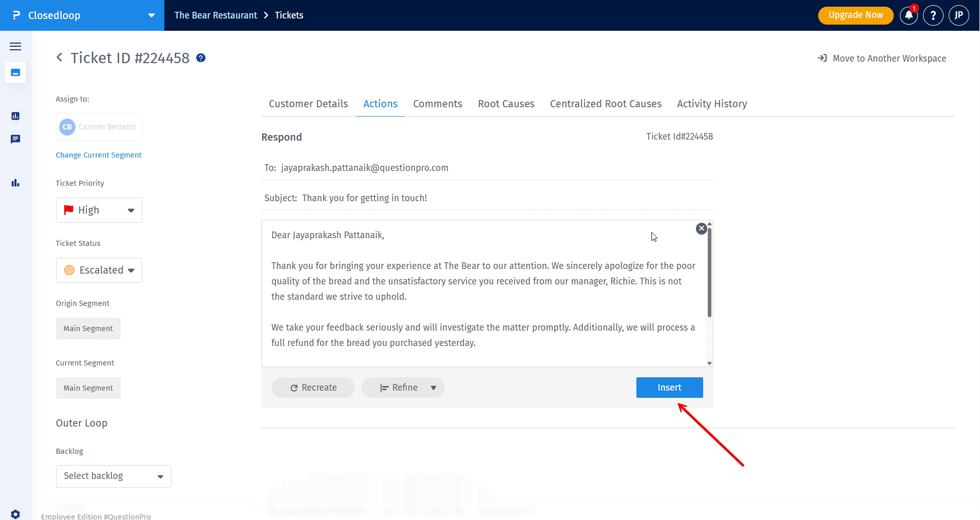Click the red flag priority icon
The width and height of the screenshot is (980, 520).
(x=68, y=209)
